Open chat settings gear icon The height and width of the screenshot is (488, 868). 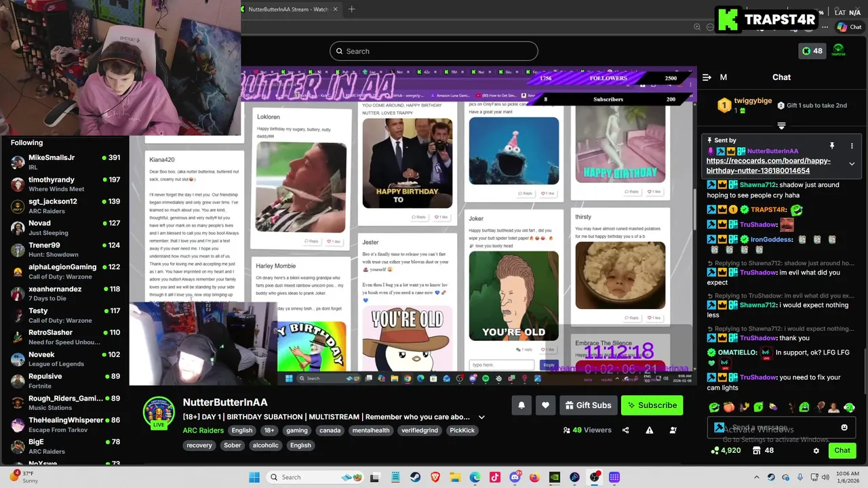pos(816,451)
